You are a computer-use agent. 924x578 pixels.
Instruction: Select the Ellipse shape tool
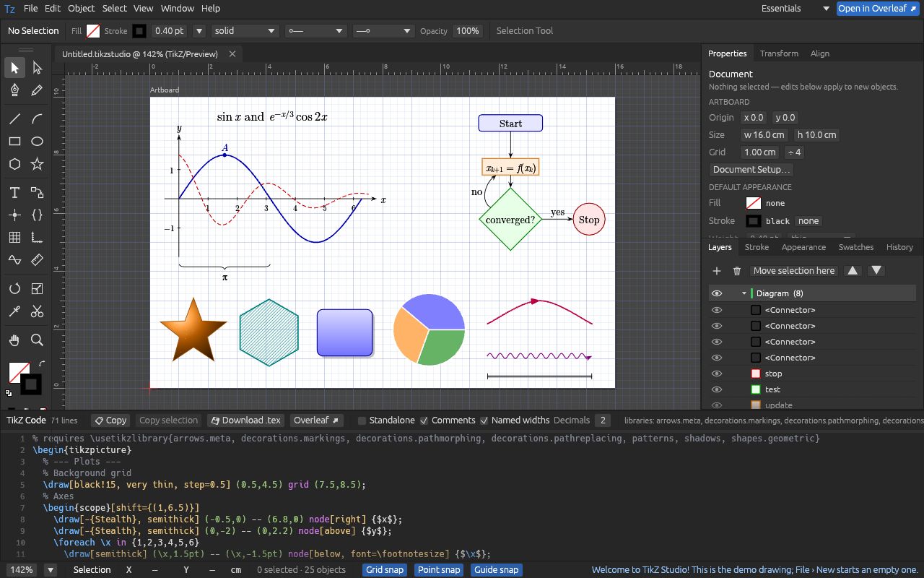pos(38,142)
